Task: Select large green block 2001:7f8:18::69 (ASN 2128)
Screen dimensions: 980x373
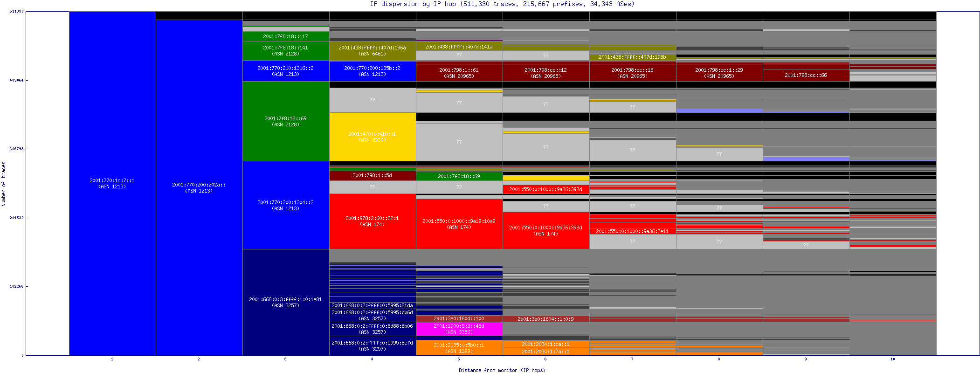Action: coord(286,121)
